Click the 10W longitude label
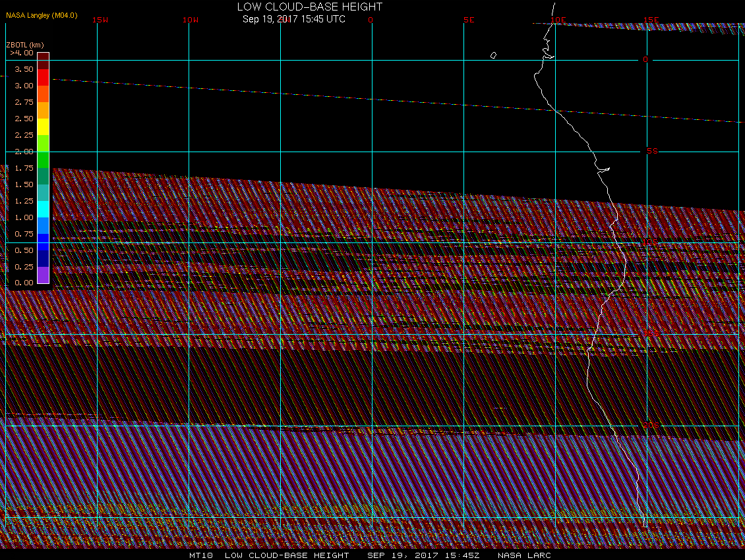Viewport: 745px width, 560px height. [x=191, y=20]
